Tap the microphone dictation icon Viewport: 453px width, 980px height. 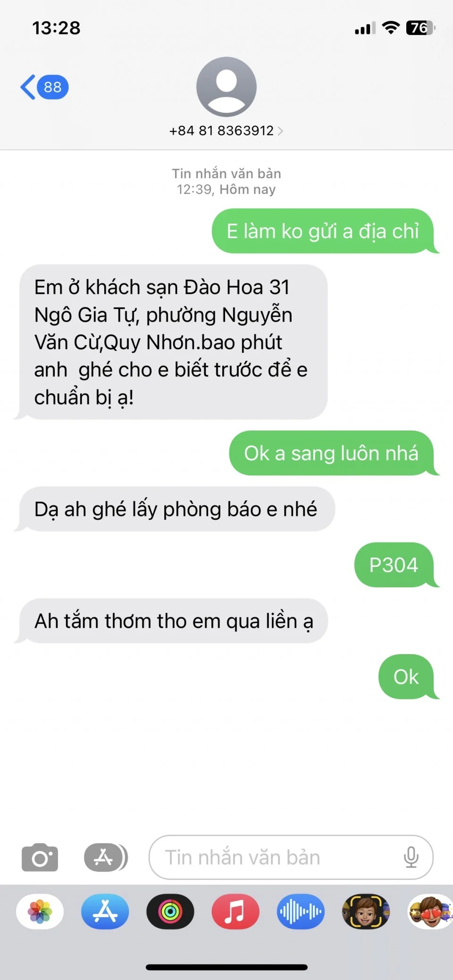411,857
